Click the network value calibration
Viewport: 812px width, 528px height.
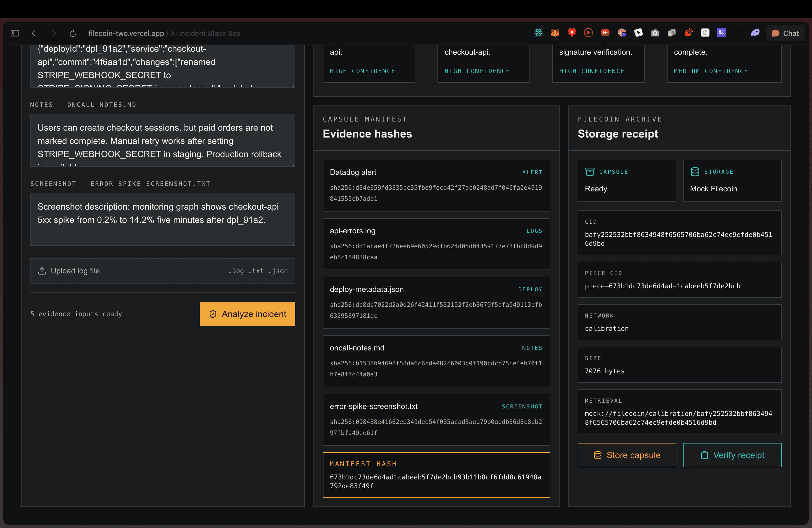point(607,328)
